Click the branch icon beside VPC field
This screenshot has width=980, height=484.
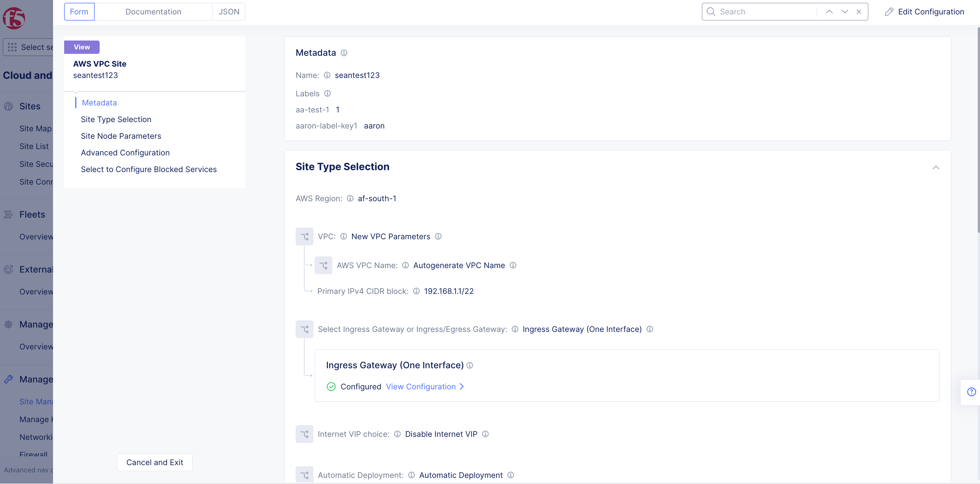(304, 236)
